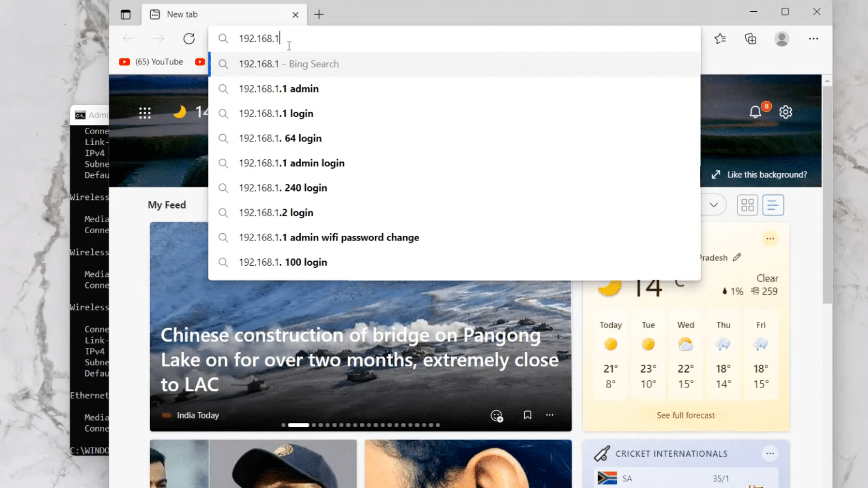Click the cricket bat icon
The image size is (868, 488).
point(602,454)
